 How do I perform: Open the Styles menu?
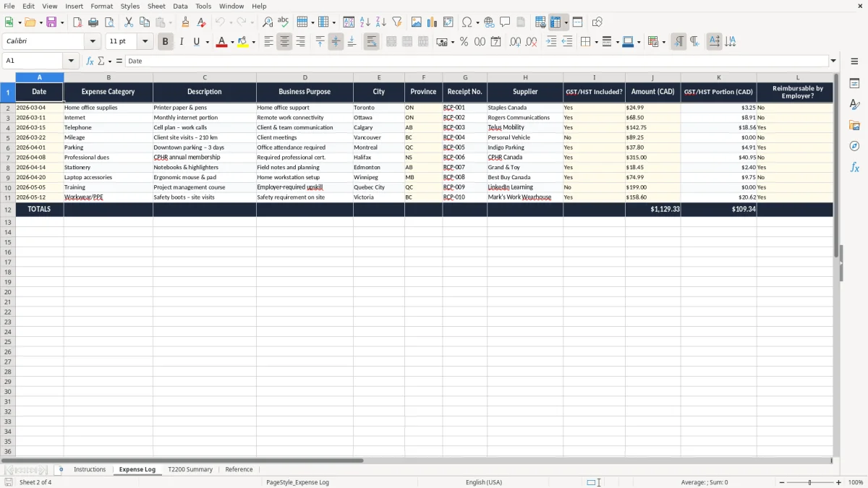(130, 6)
